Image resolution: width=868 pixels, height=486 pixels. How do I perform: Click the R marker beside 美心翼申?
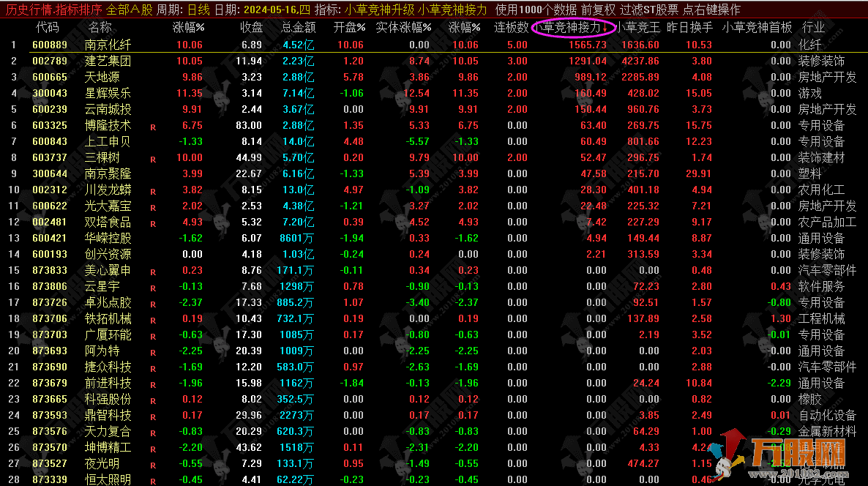pos(153,272)
